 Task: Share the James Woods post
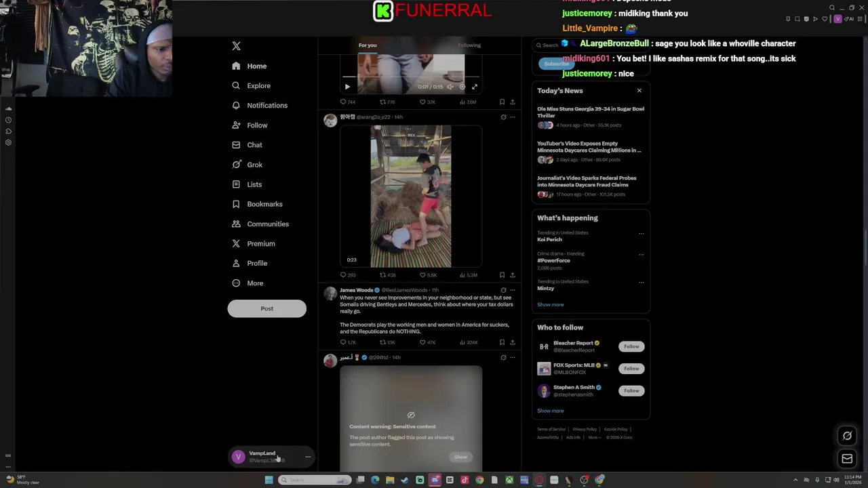click(512, 342)
